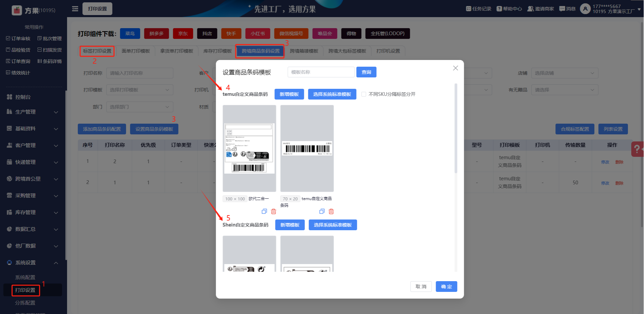Expand the 数据汇总 sidebar chevron
Image resolution: width=644 pixels, height=314 pixels.
[x=56, y=229]
